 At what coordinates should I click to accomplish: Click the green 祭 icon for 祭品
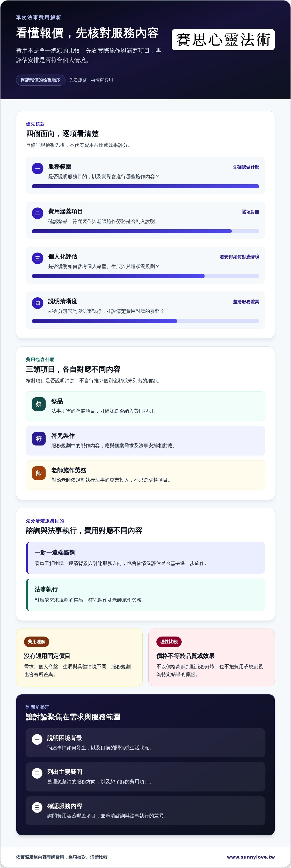[39, 404]
